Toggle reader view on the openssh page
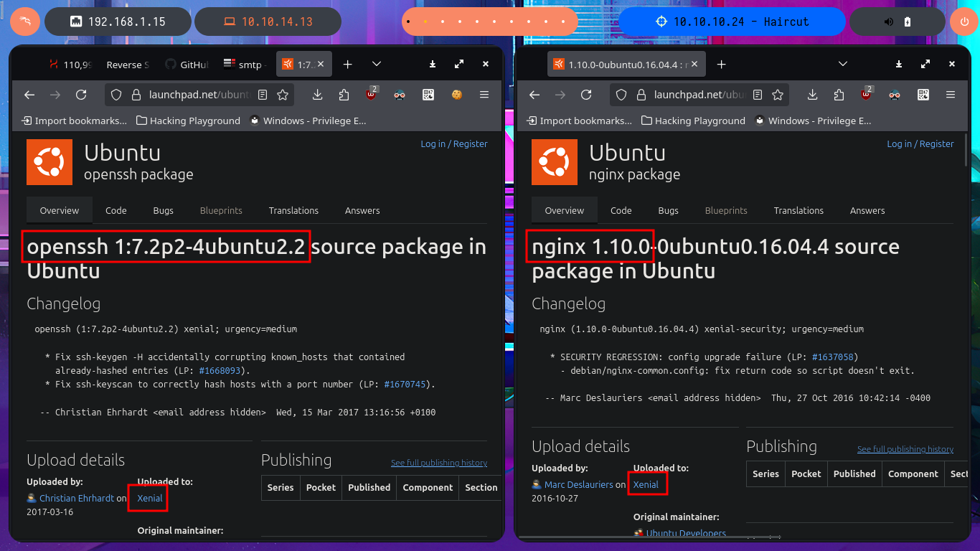Image resolution: width=980 pixels, height=551 pixels. pyautogui.click(x=263, y=95)
